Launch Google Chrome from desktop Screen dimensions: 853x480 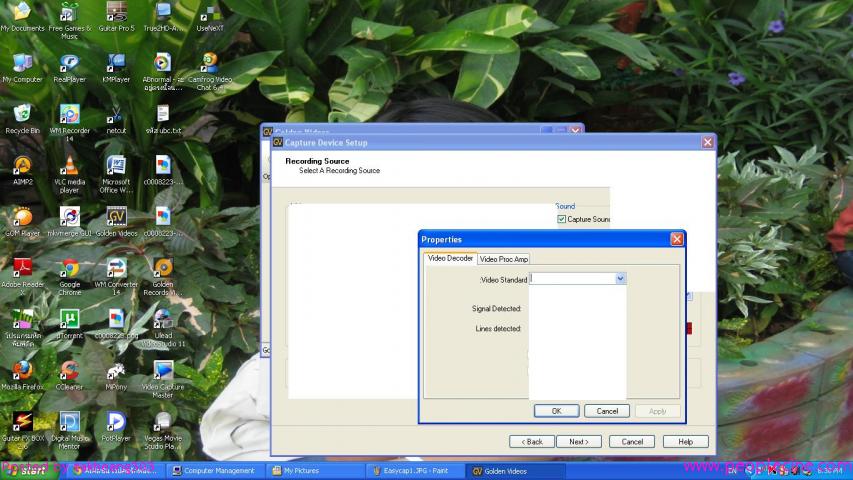click(x=70, y=276)
